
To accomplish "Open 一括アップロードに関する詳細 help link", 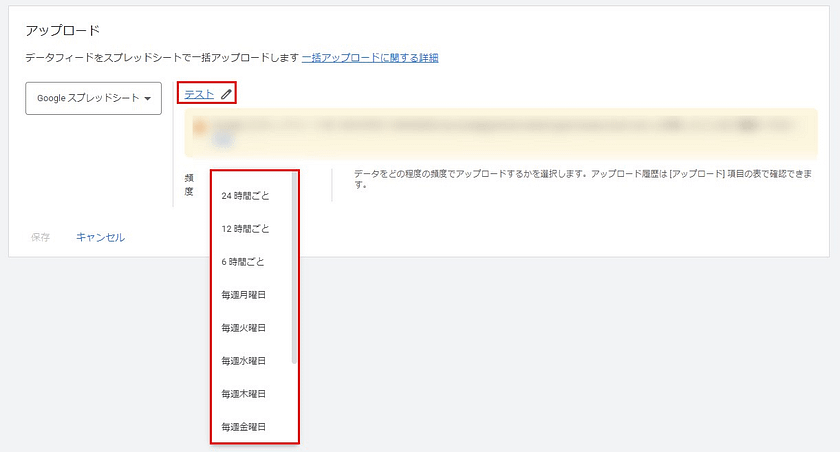I will point(370,58).
